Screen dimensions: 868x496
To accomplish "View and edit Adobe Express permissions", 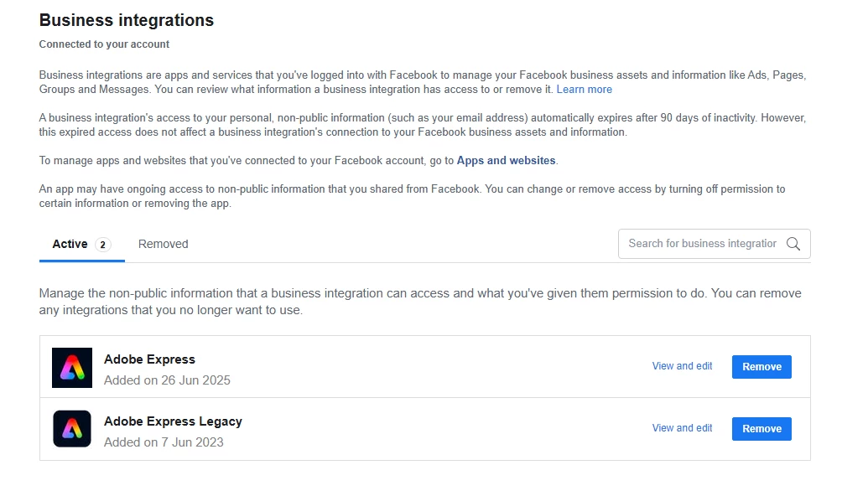I will [682, 366].
